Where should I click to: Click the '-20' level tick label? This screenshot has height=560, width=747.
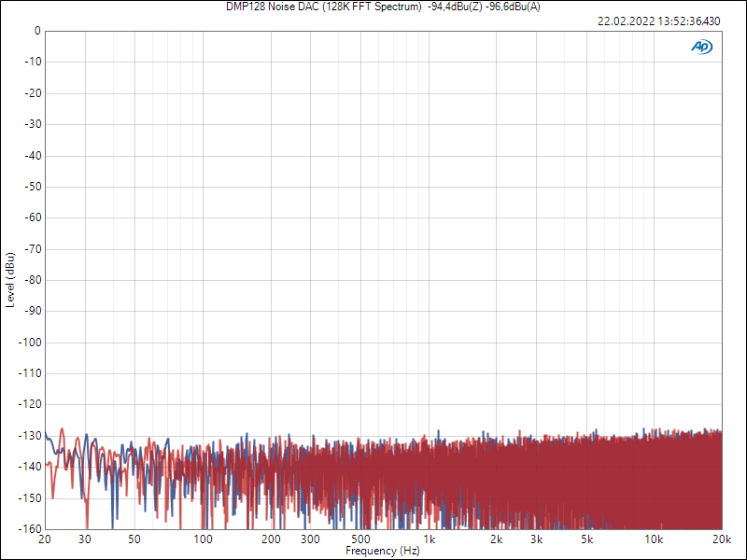click(x=33, y=93)
